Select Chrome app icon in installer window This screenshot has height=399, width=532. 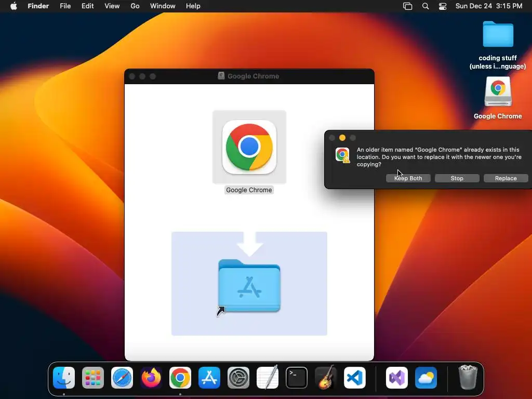(249, 147)
